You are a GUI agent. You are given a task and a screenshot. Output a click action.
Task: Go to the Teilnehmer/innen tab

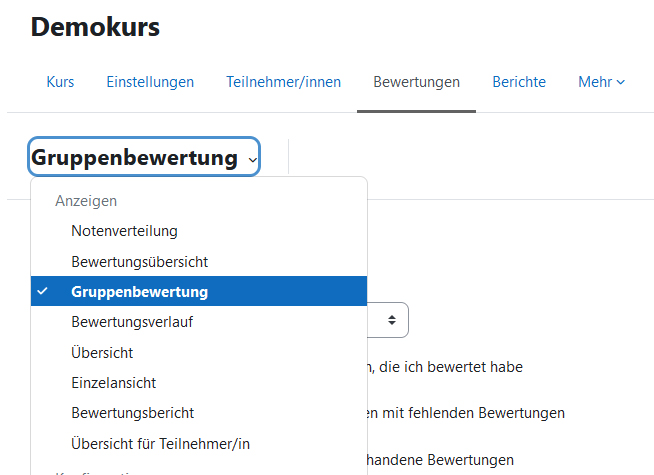[284, 82]
